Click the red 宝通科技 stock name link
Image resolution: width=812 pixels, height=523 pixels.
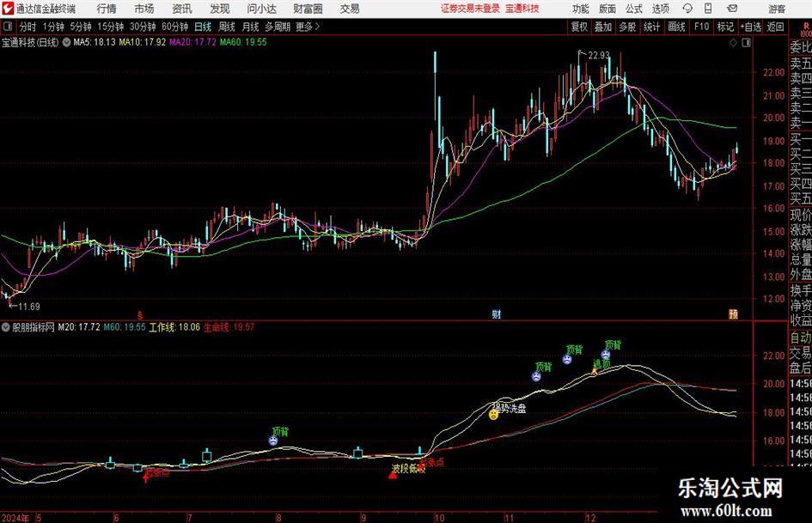pyautogui.click(x=522, y=9)
